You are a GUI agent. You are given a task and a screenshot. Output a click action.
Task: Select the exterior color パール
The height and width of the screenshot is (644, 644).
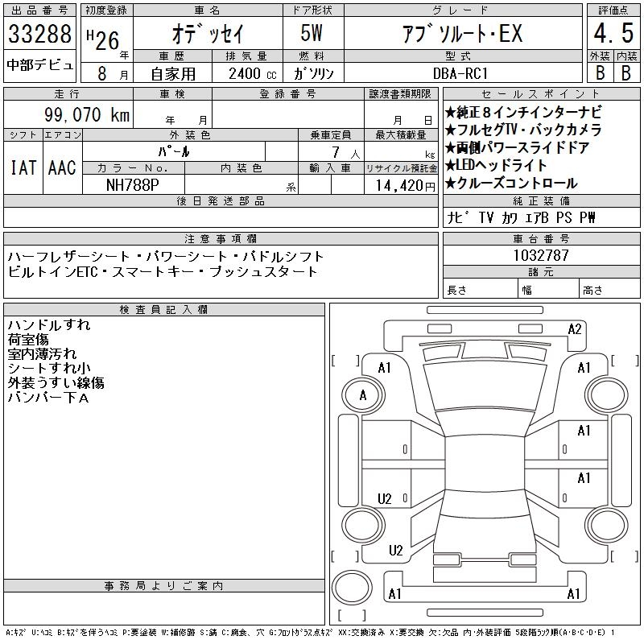coord(174,151)
